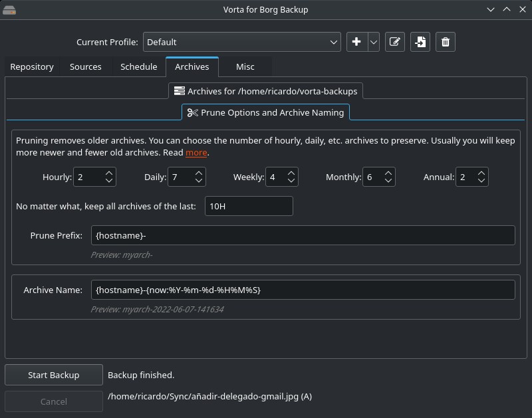Maximize the Vorta window
This screenshot has height=418, width=532.
(x=507, y=9)
